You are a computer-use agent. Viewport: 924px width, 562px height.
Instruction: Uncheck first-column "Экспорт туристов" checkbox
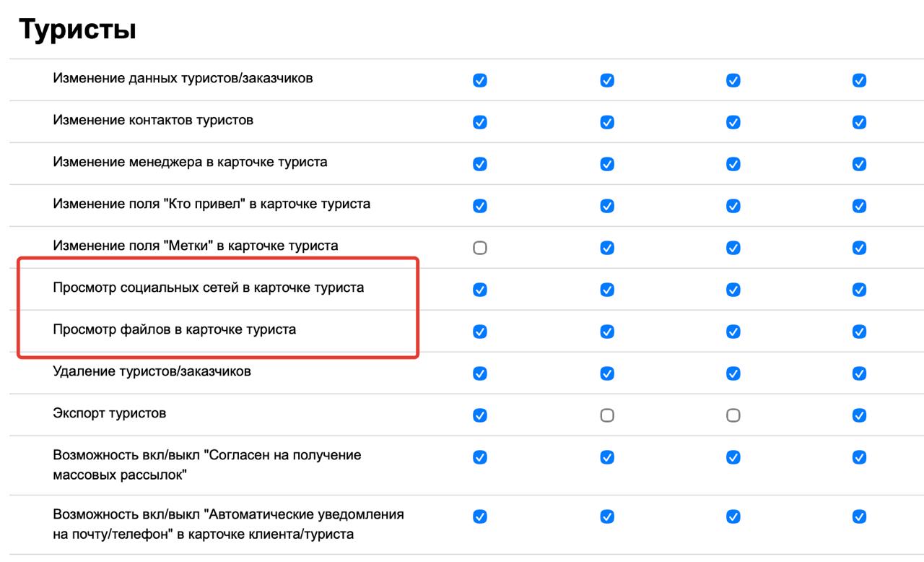(x=480, y=415)
